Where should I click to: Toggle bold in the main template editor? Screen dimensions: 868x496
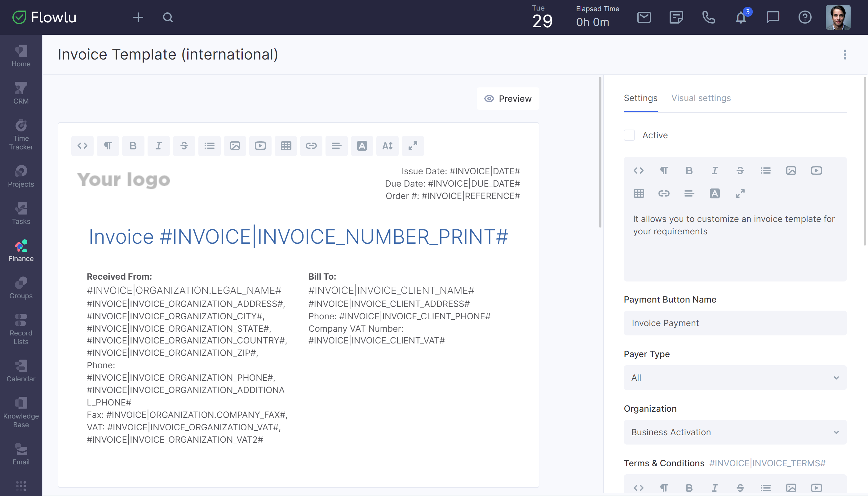133,146
